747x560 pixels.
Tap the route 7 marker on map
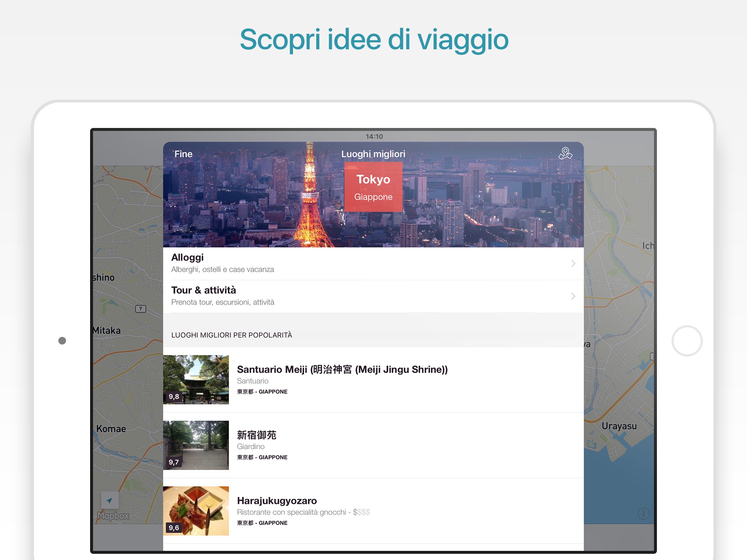[140, 309]
